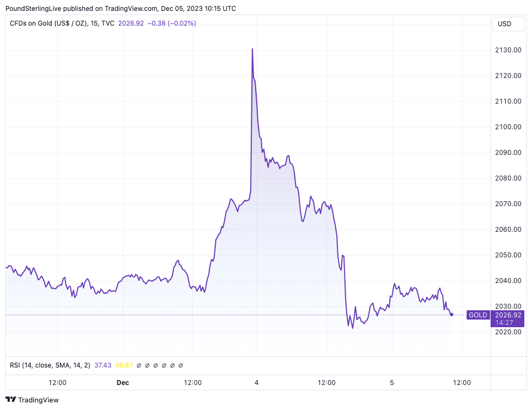The width and height of the screenshot is (532, 409).
Task: Click the price spike peak on the chart
Action: 252,50
